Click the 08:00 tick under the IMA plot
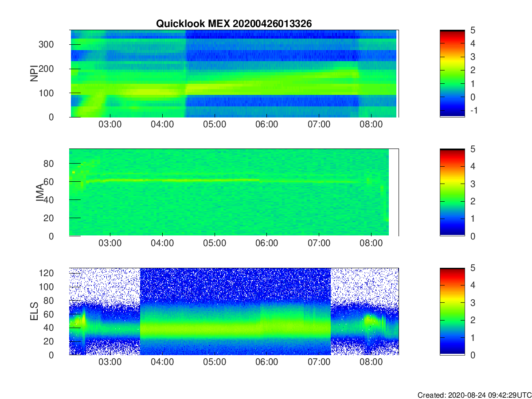The height and width of the screenshot is (399, 532). click(372, 243)
